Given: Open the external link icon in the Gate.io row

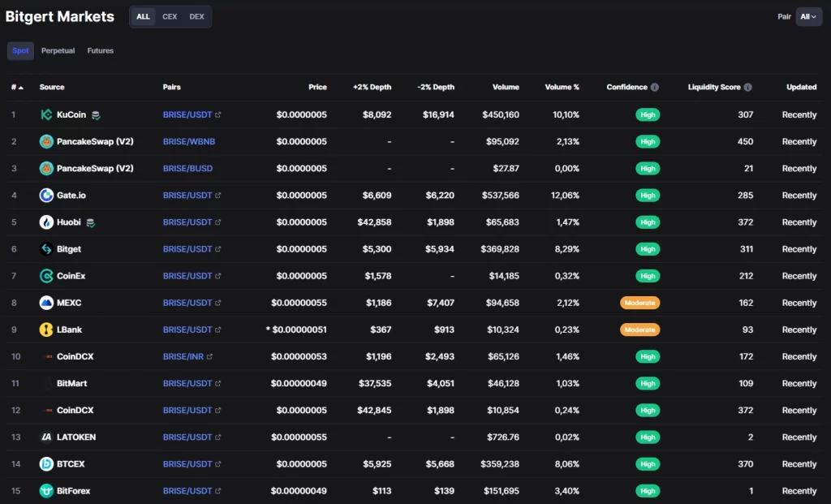Looking at the screenshot, I should [217, 195].
